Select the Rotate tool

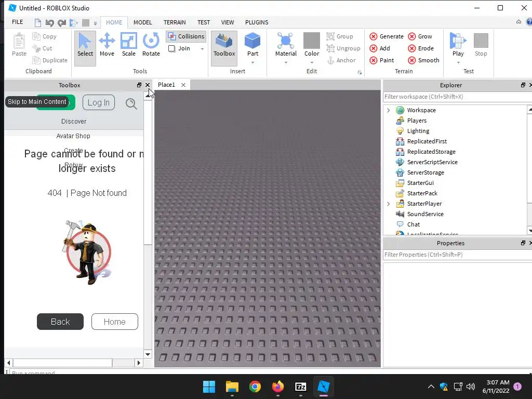click(151, 45)
